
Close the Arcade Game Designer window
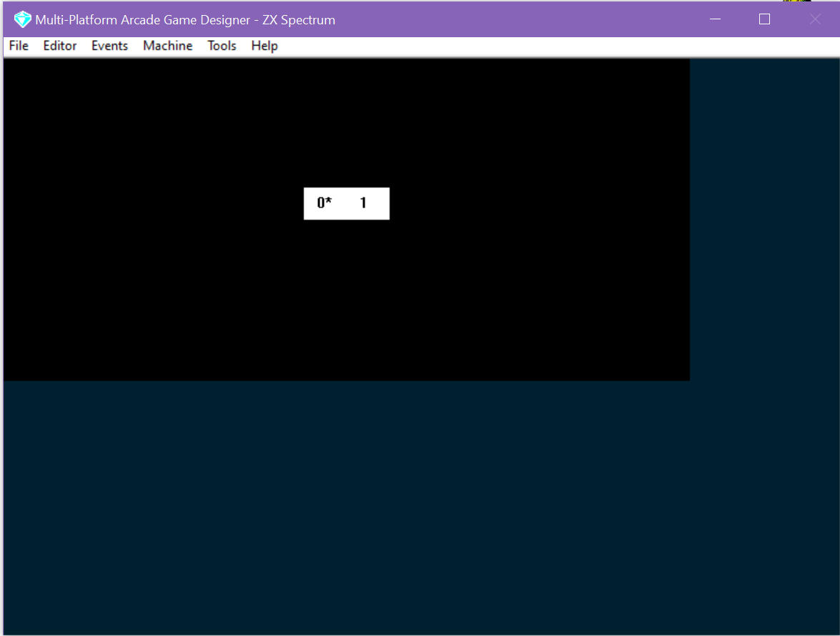click(x=815, y=19)
